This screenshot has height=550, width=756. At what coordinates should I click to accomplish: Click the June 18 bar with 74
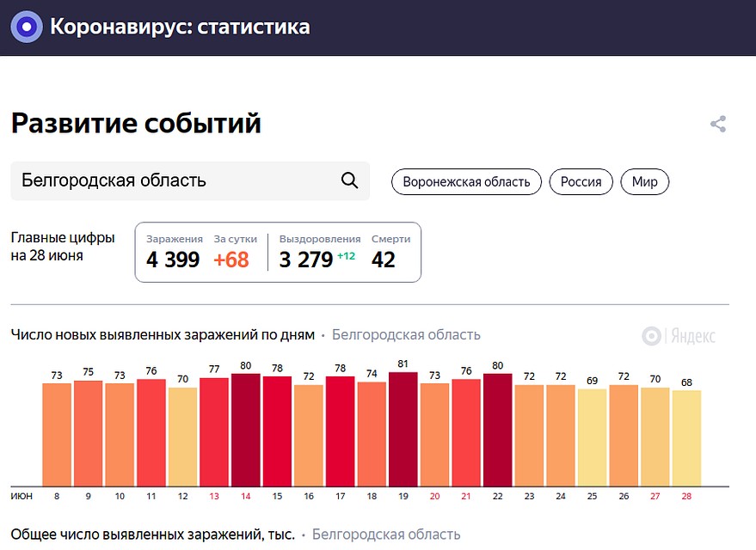tap(372, 434)
